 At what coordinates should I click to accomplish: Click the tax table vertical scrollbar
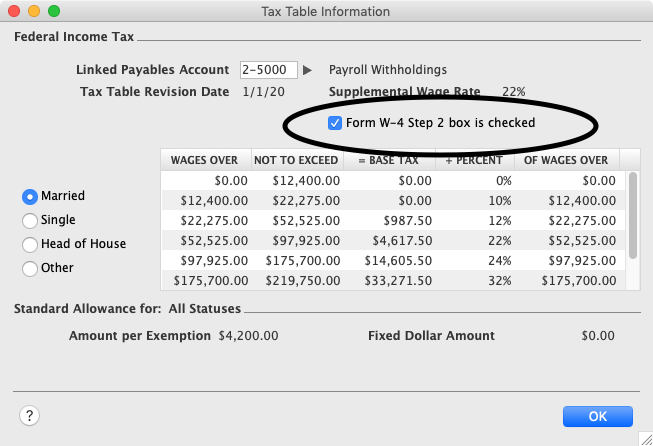coord(632,215)
